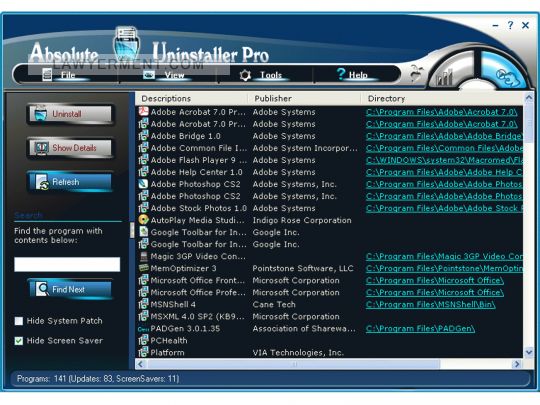Click the PADGen 3.0.1.35 icon

pos(143,329)
